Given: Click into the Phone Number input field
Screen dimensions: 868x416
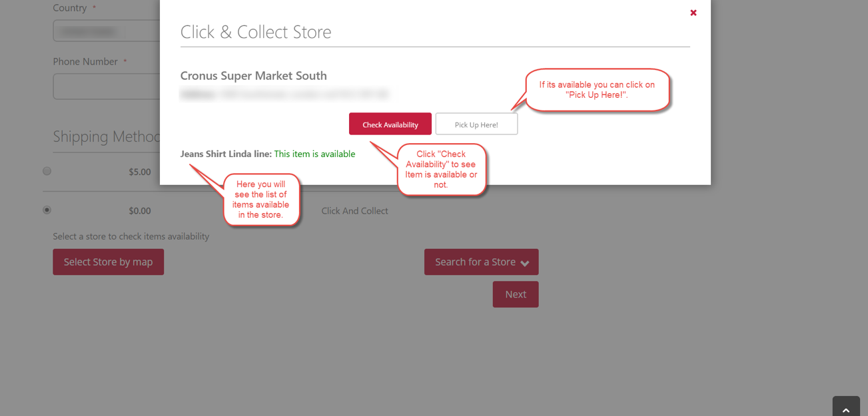Looking at the screenshot, I should point(107,87).
